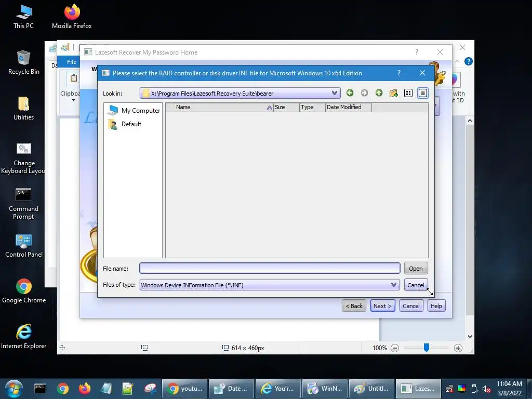Sort files by Date Modified column
Viewport: 532px width, 399px height.
tap(349, 107)
